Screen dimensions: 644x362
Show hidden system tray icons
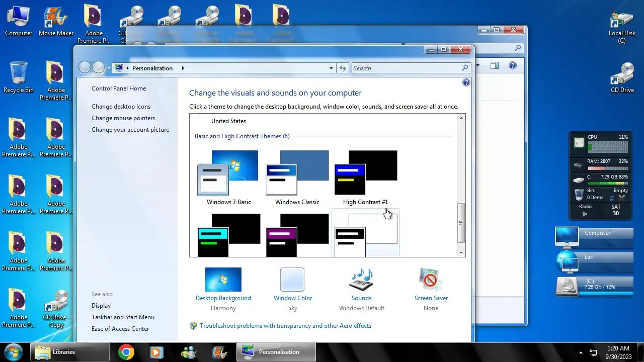pyautogui.click(x=581, y=352)
